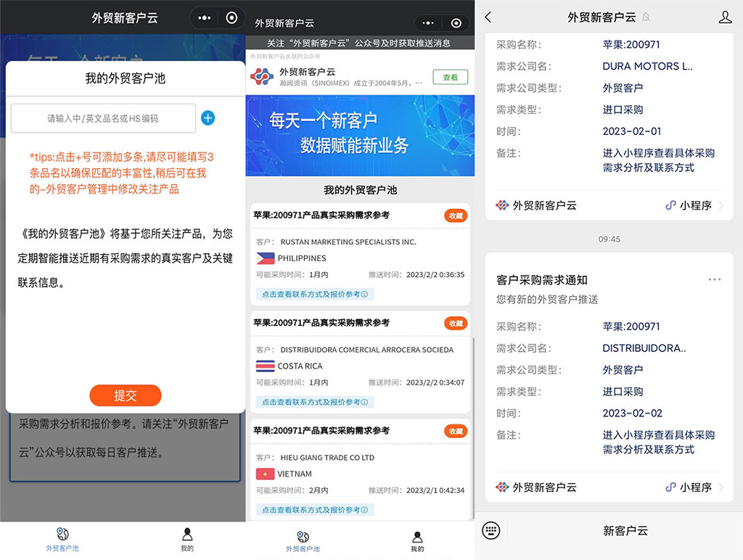View contact info link for RUSTAN MARKETING
This screenshot has width=743, height=560.
(315, 295)
